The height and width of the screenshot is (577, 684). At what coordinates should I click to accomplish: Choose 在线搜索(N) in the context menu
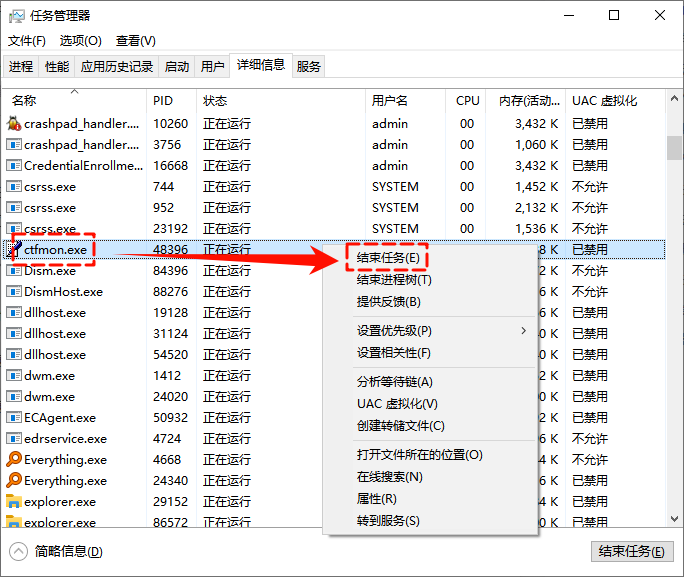click(x=390, y=477)
